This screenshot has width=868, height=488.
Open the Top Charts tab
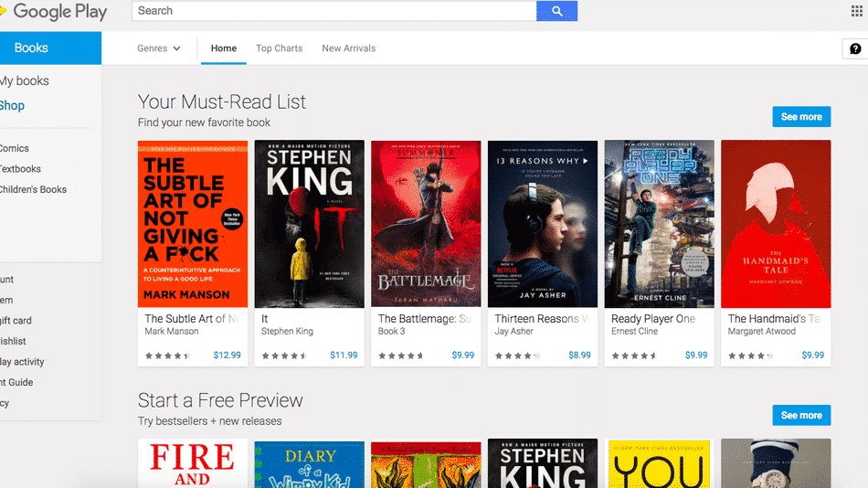279,48
